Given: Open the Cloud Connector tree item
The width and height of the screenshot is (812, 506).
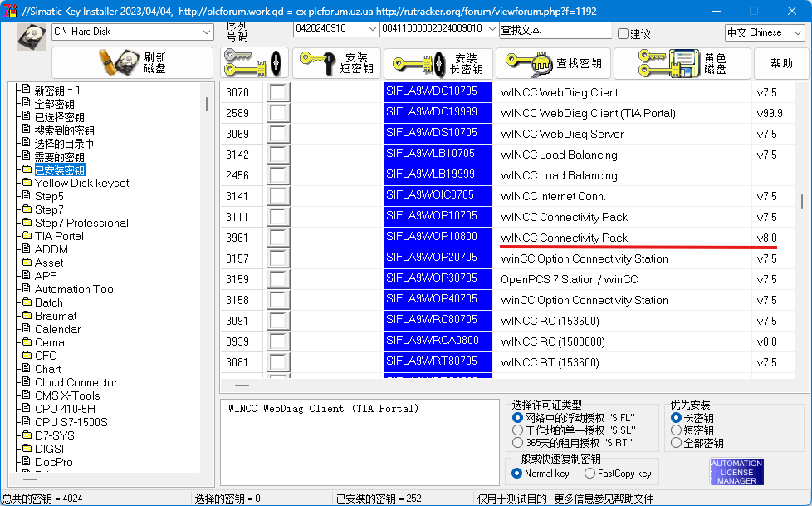Looking at the screenshot, I should pyautogui.click(x=76, y=382).
